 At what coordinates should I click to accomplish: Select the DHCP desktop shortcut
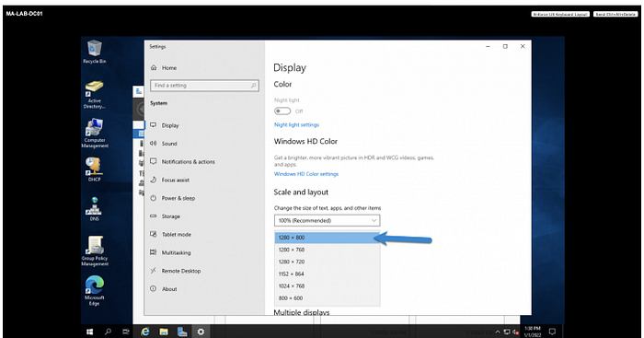coord(95,169)
